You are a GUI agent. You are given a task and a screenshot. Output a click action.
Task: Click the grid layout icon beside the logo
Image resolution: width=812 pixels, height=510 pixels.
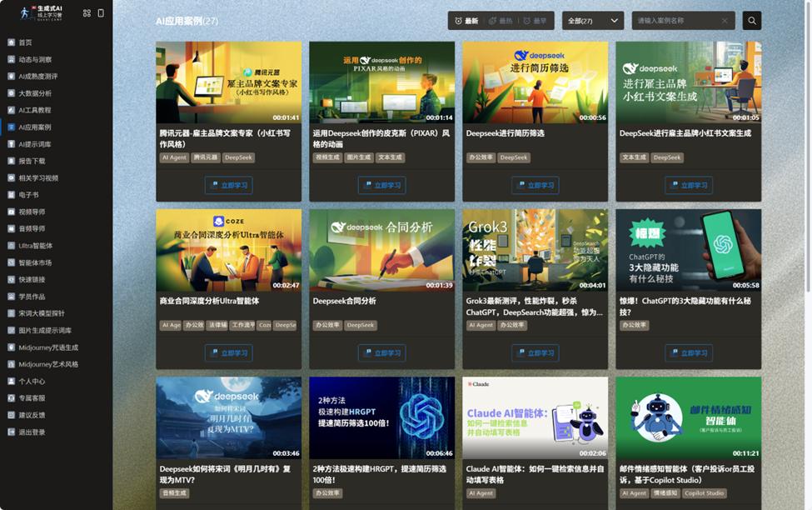tap(87, 12)
